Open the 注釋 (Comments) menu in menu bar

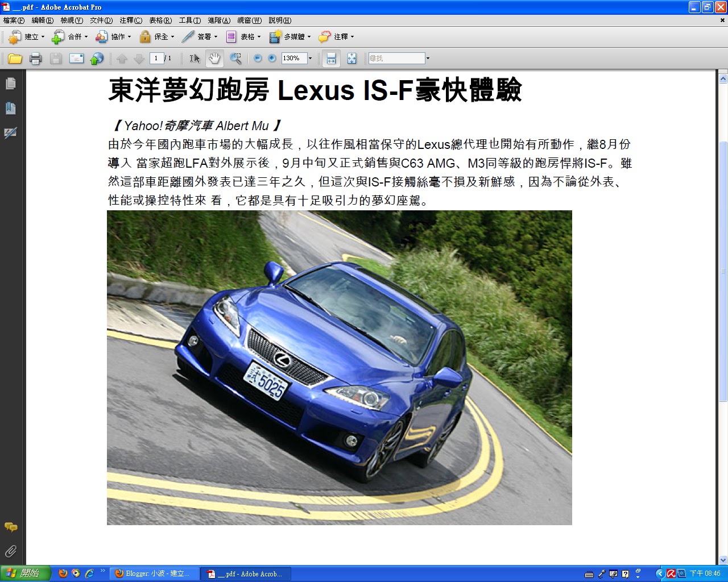pos(131,20)
